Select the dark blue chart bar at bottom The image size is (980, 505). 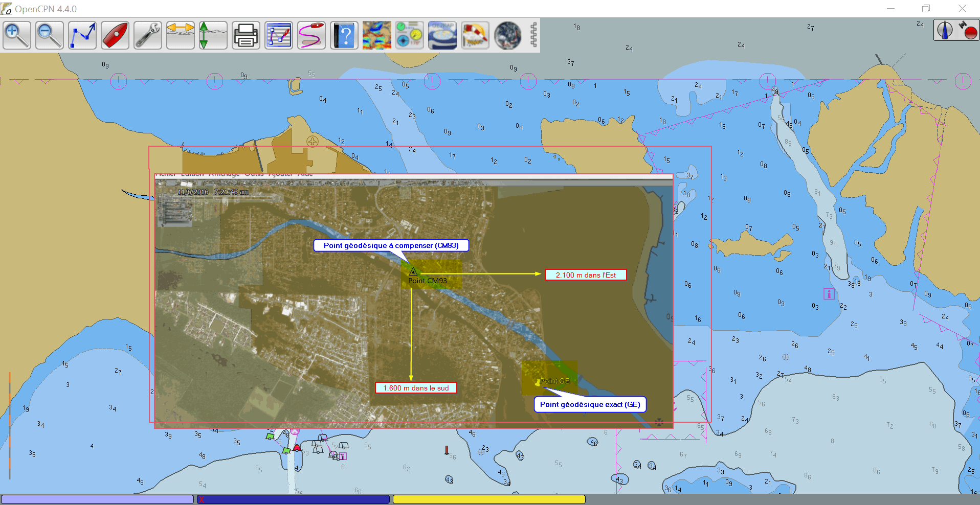(294, 499)
